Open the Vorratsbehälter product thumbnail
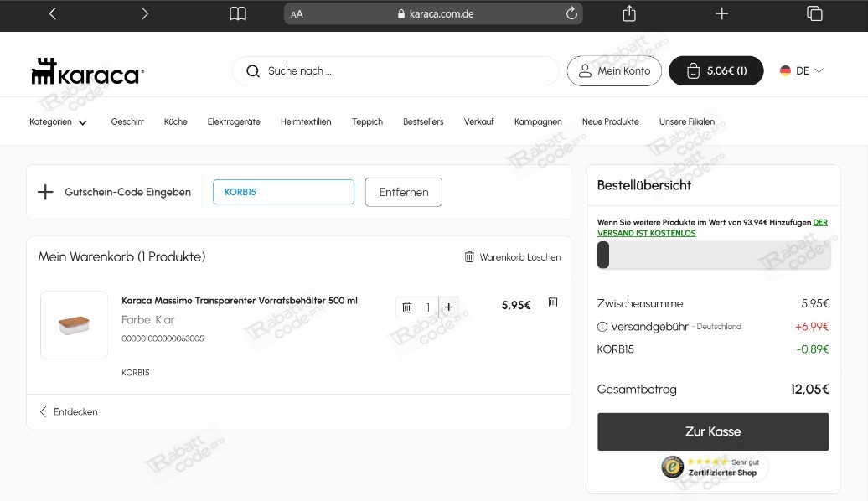 point(75,325)
